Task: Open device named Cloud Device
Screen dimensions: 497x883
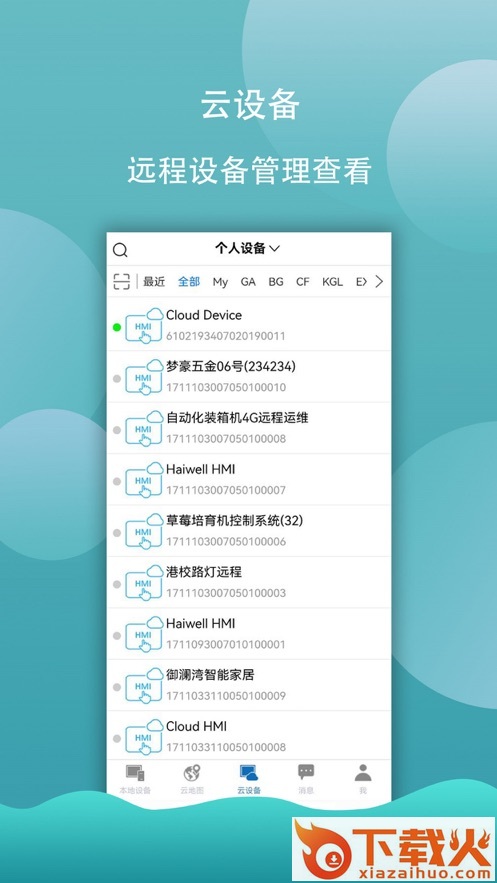Action: pyautogui.click(x=204, y=315)
